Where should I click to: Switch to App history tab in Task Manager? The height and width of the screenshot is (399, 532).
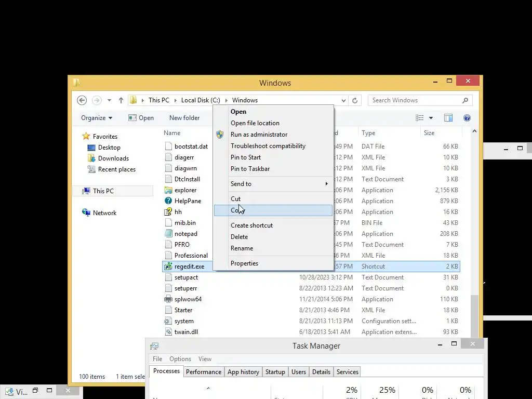tap(243, 372)
